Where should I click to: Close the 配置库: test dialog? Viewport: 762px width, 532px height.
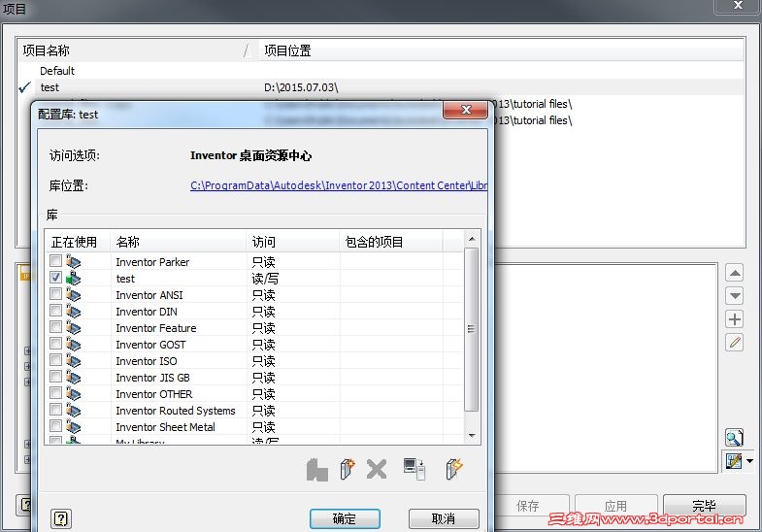click(x=465, y=110)
